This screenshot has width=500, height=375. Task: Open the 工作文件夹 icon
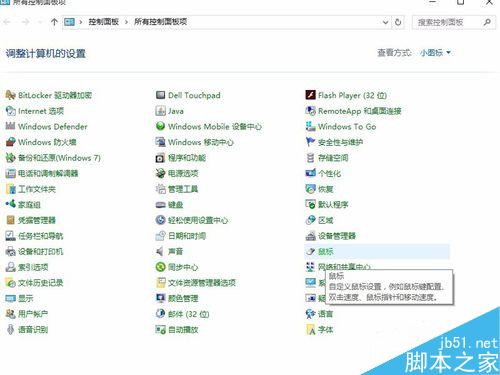coord(10,189)
